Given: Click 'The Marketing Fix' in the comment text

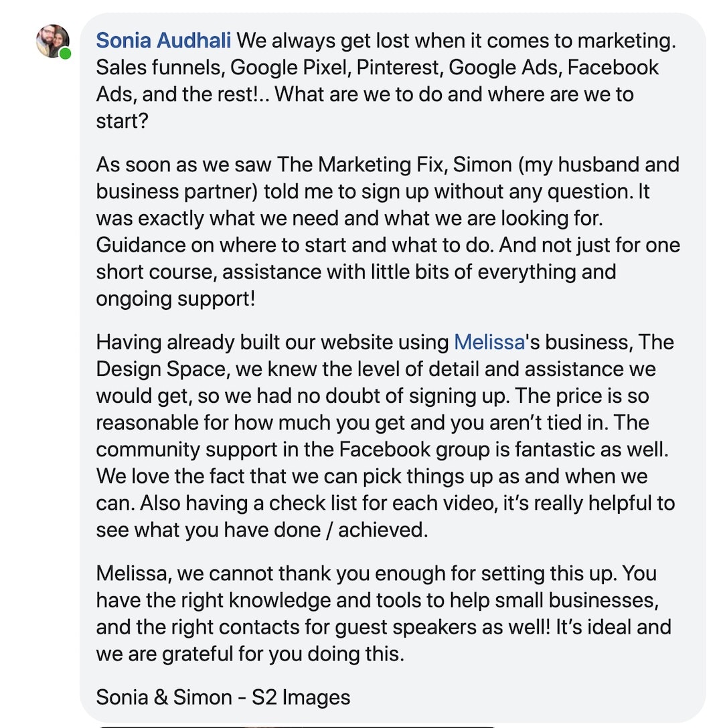Looking at the screenshot, I should [x=359, y=165].
